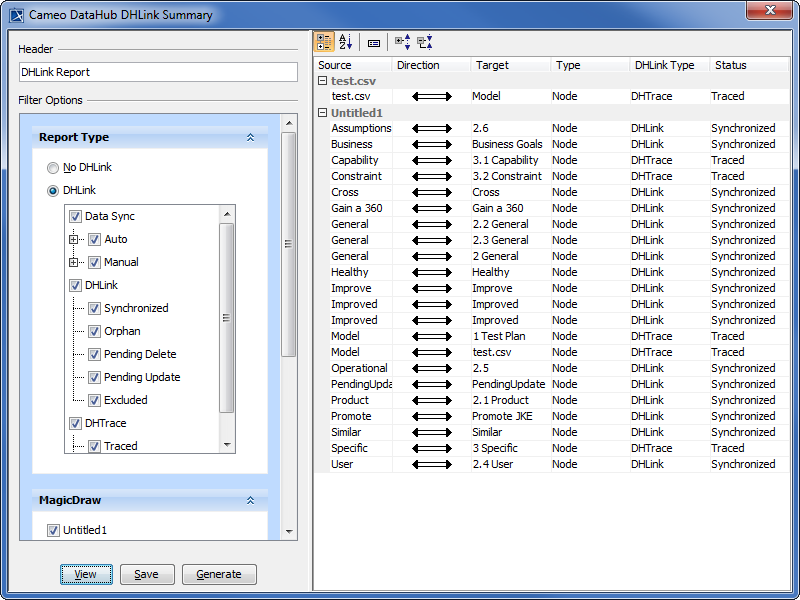800x600 pixels.
Task: Uncheck the Untitled1 checkbox under MagicDraw
Action: (54, 530)
